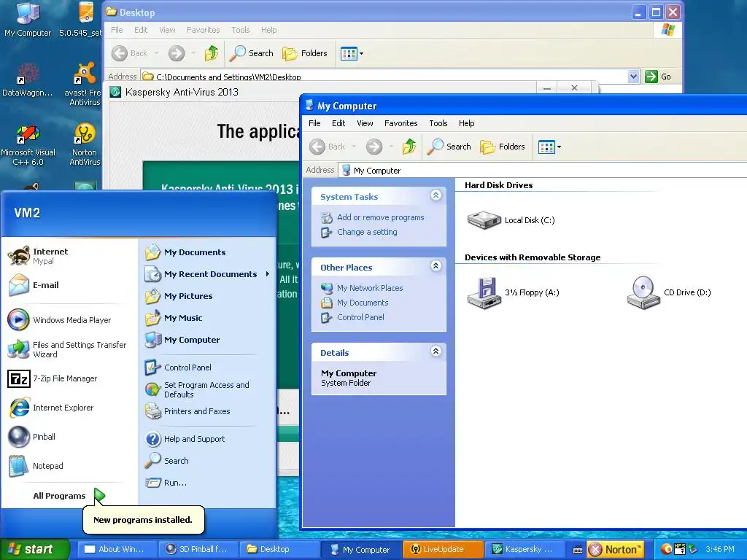
Task: Switch to 3D Pinball taskbar button
Action: (x=198, y=550)
